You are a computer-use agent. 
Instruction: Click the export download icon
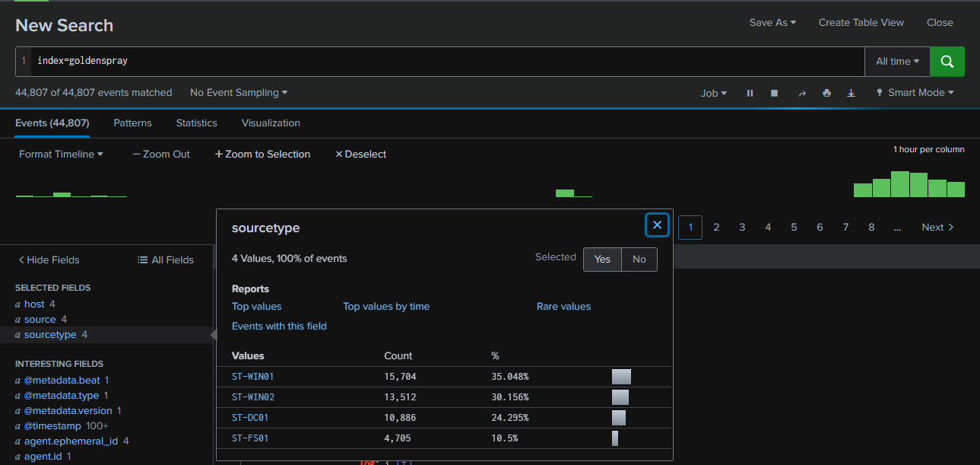[851, 93]
